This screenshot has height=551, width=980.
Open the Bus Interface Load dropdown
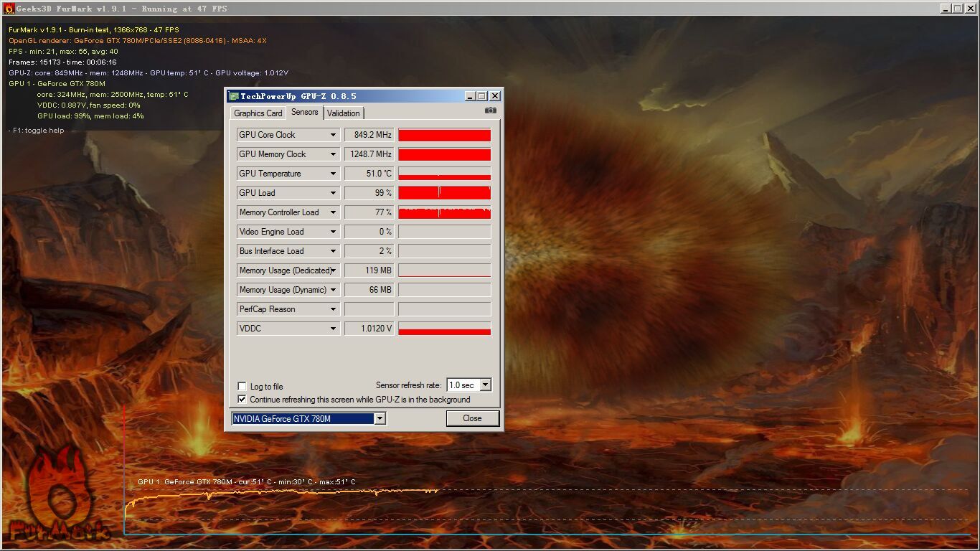333,251
